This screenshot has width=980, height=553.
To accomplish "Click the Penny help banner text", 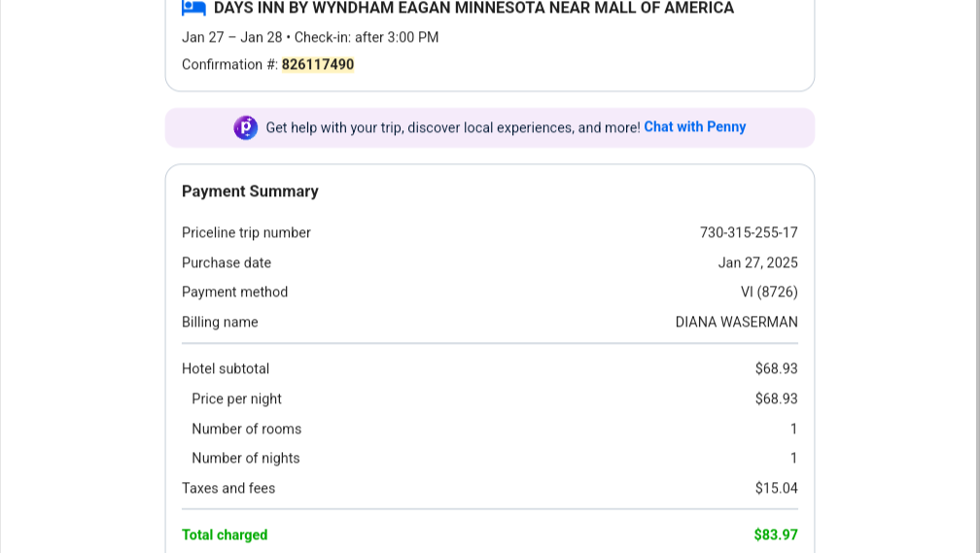I will tap(453, 127).
